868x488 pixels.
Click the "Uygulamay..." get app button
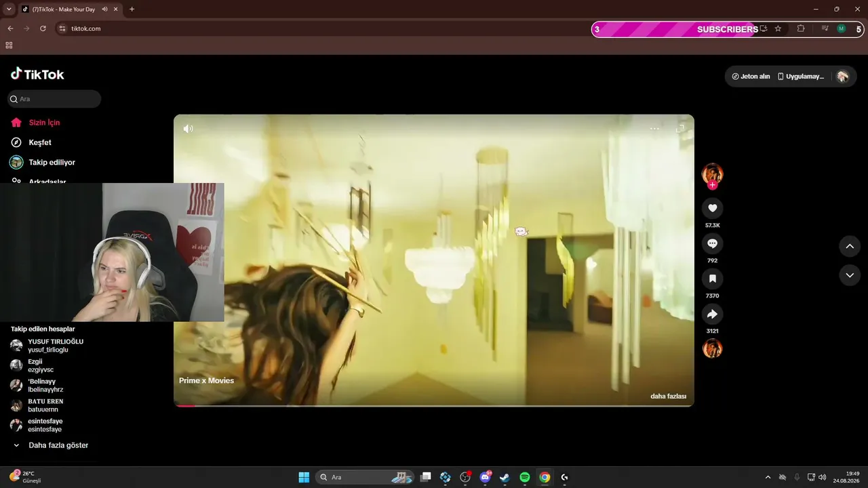click(801, 77)
